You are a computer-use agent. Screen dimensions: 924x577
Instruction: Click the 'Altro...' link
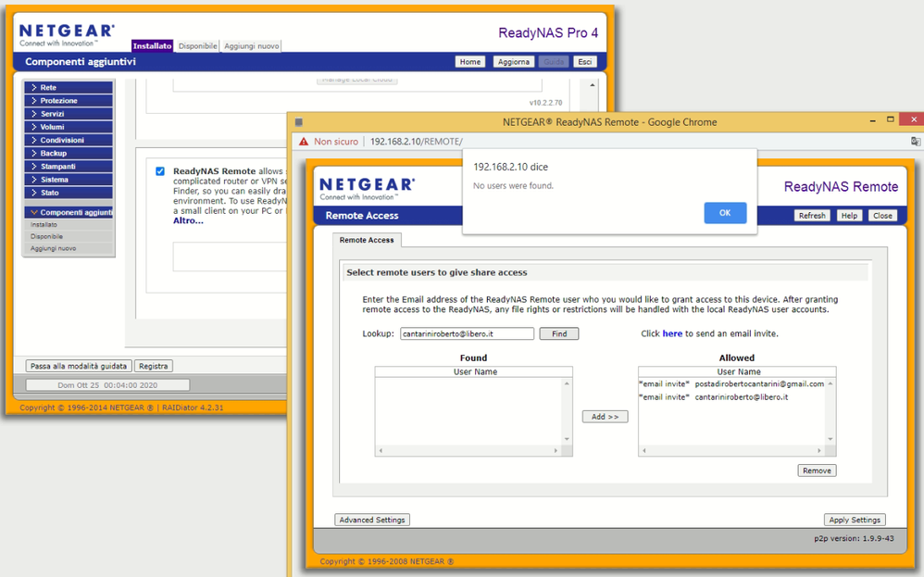tap(188, 220)
